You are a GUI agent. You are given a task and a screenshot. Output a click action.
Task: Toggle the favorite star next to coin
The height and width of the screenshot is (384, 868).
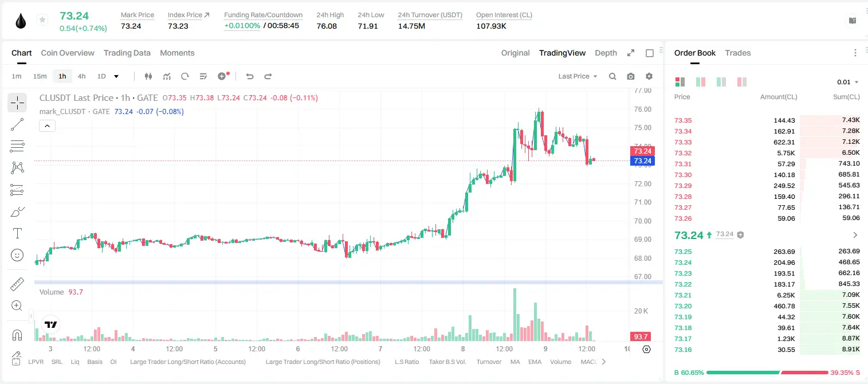tap(42, 20)
